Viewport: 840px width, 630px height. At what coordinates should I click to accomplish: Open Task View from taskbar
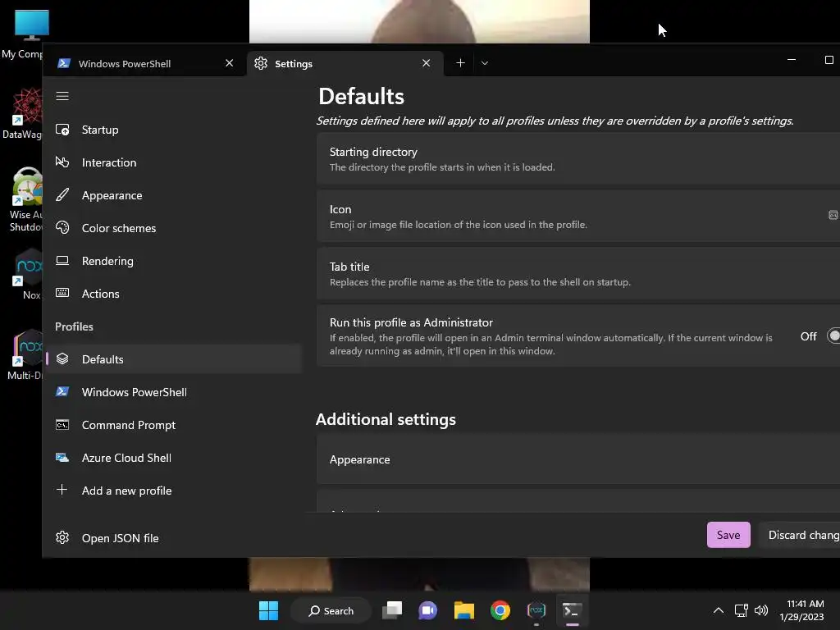point(392,610)
